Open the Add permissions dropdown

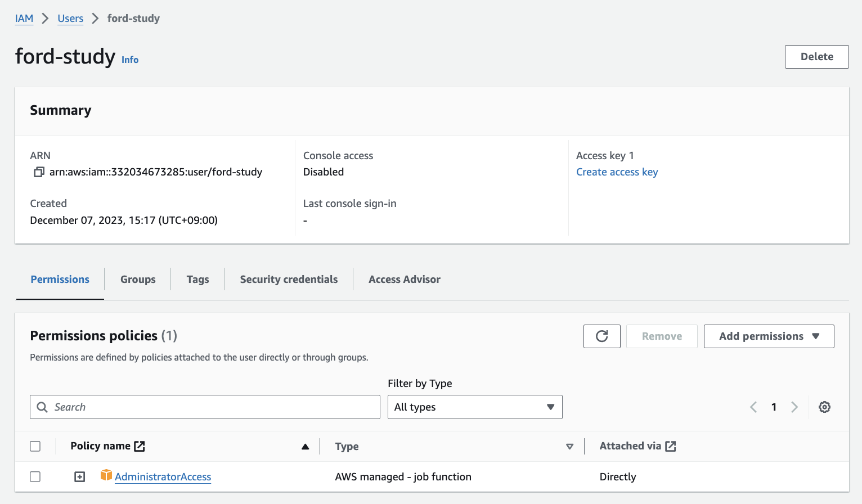click(769, 336)
